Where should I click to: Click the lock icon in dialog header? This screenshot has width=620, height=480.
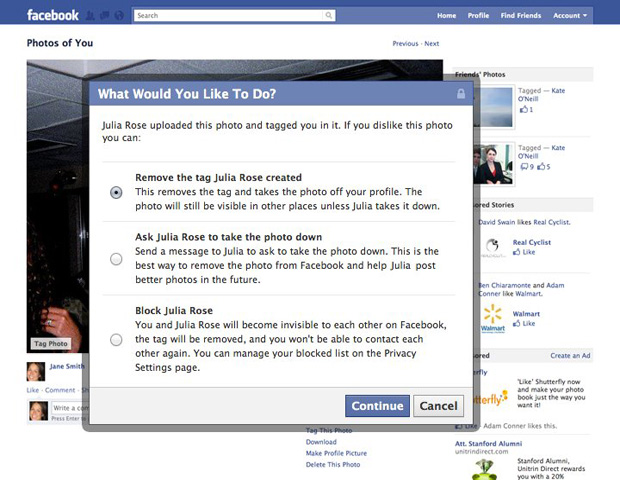point(460,94)
